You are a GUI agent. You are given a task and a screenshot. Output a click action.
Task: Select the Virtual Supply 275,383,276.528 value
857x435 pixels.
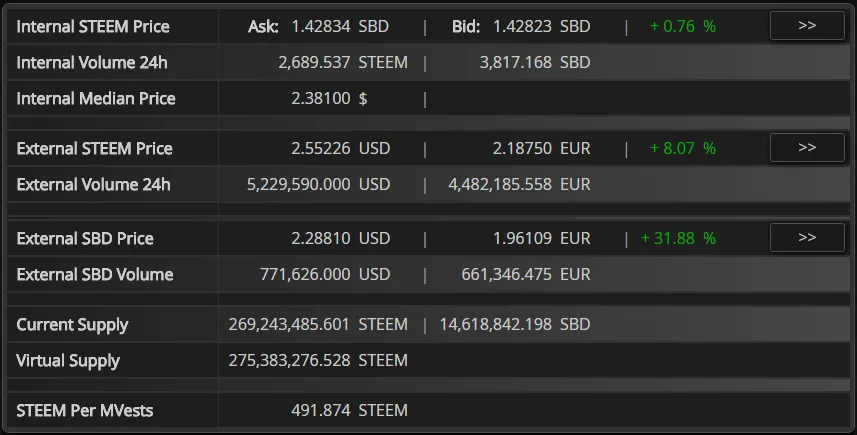click(289, 361)
